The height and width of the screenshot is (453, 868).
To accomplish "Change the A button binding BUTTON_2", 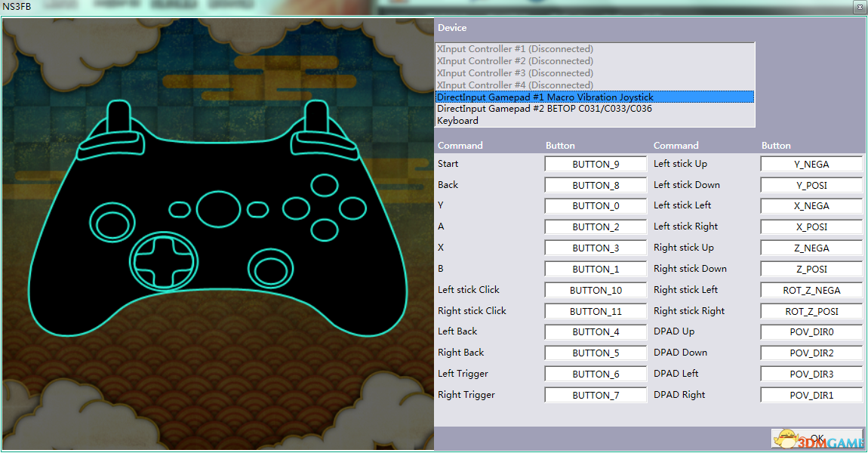I will point(596,227).
